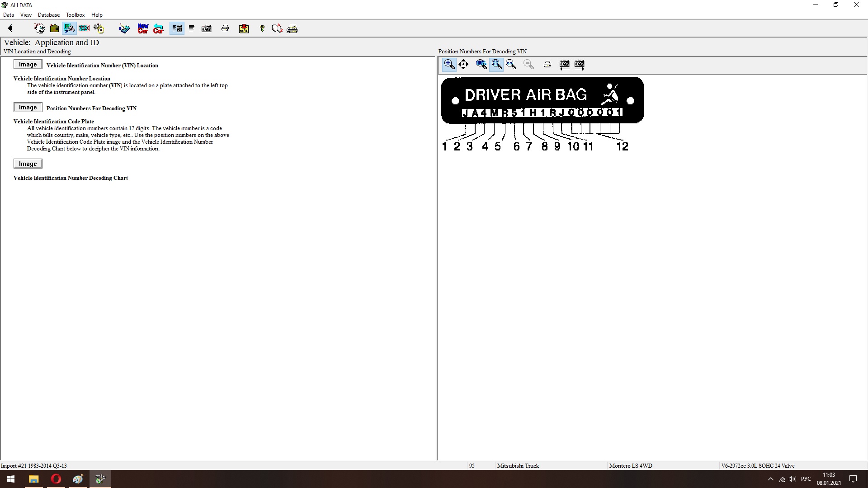The image size is (868, 488).
Task: Go to next image with camera arrow icon
Action: (579, 64)
